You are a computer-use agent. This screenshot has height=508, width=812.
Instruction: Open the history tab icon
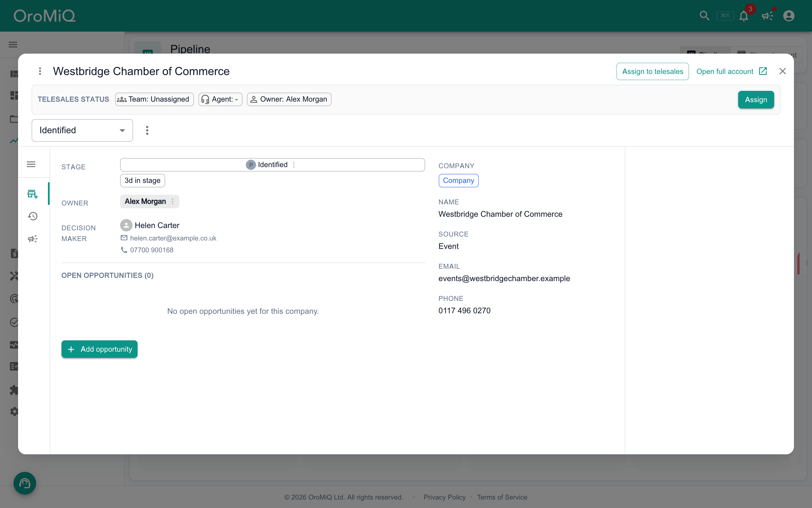coord(32,216)
